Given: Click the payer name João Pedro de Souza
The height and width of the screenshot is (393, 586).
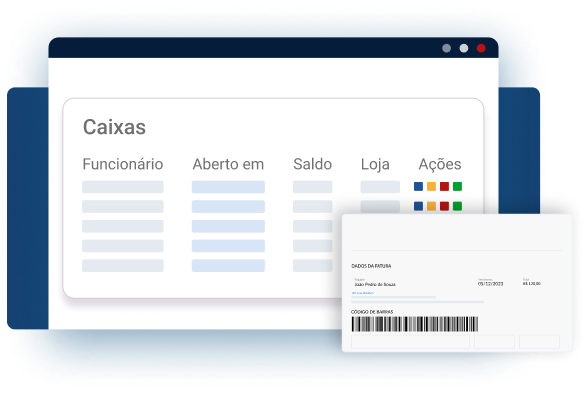Looking at the screenshot, I should coord(374,284).
